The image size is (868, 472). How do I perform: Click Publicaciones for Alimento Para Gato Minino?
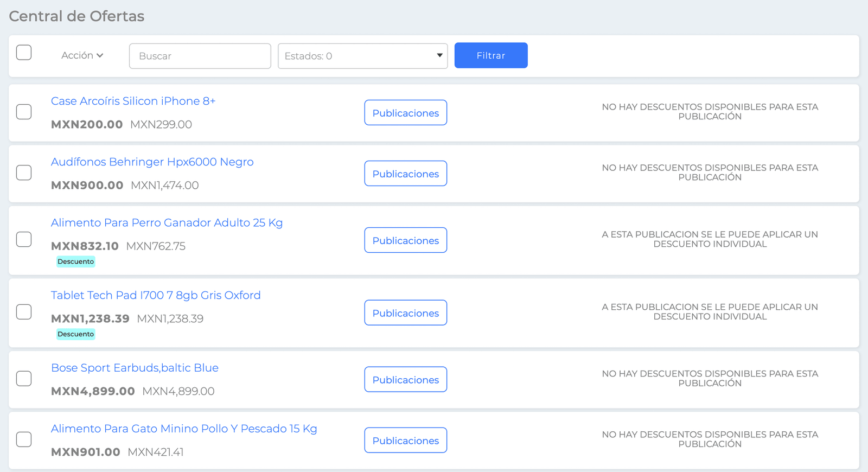(x=406, y=440)
